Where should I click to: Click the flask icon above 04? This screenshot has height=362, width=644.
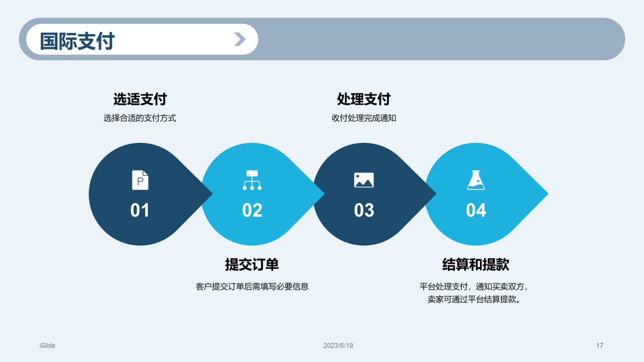click(475, 180)
